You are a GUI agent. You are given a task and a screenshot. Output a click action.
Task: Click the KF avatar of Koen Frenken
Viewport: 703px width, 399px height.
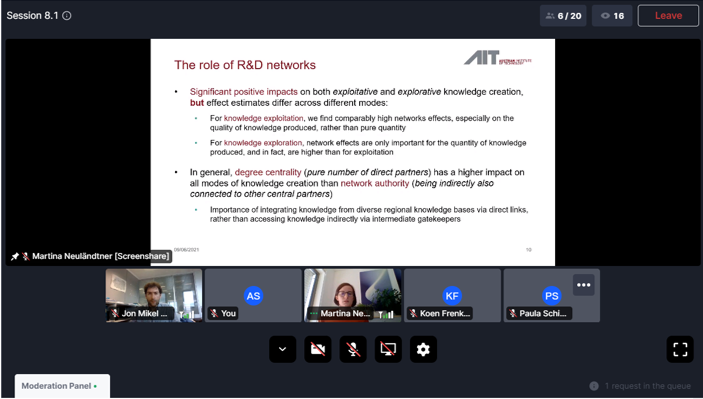452,296
